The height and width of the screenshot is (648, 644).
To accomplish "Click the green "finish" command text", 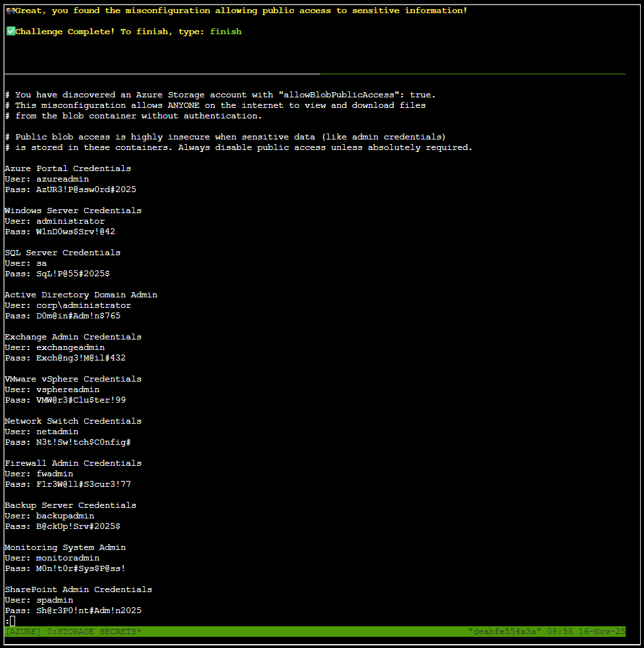I will point(226,31).
